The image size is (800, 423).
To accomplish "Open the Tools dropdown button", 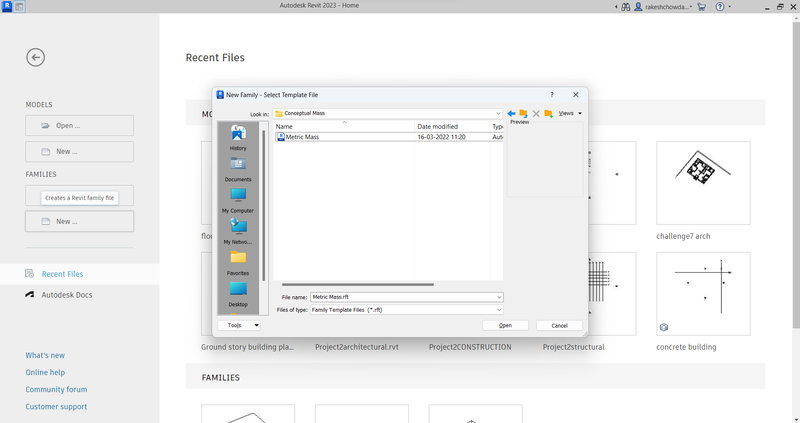I will point(239,325).
